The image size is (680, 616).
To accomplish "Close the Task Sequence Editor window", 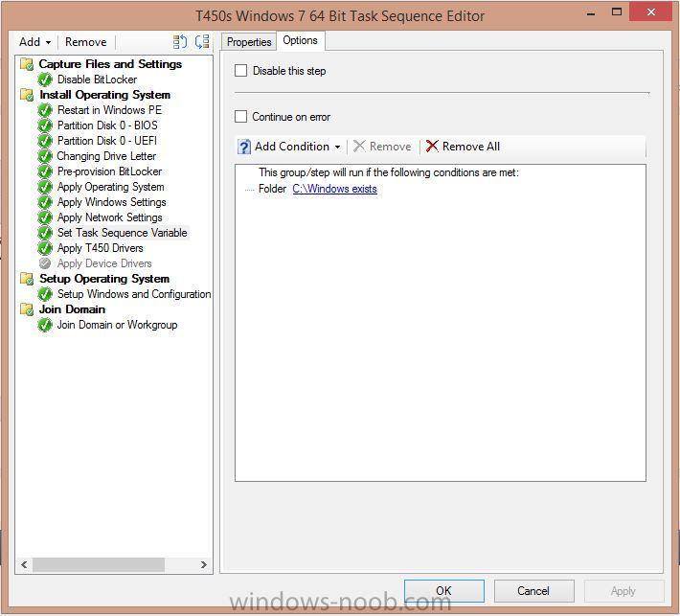I will point(650,11).
